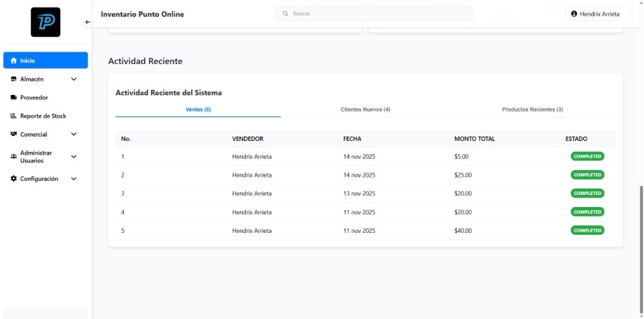Collapse sidebar with the left arrow icon
Image resolution: width=644 pixels, height=319 pixels.
pyautogui.click(x=87, y=22)
